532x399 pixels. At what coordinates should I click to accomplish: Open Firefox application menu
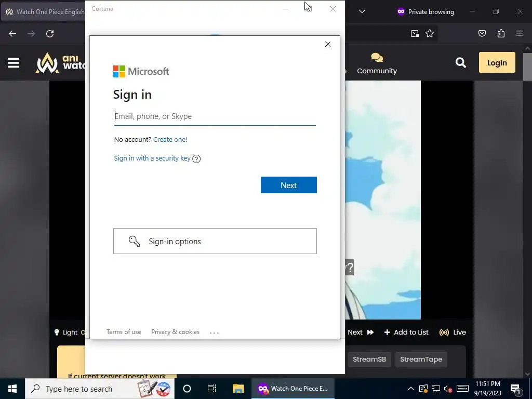tap(519, 33)
